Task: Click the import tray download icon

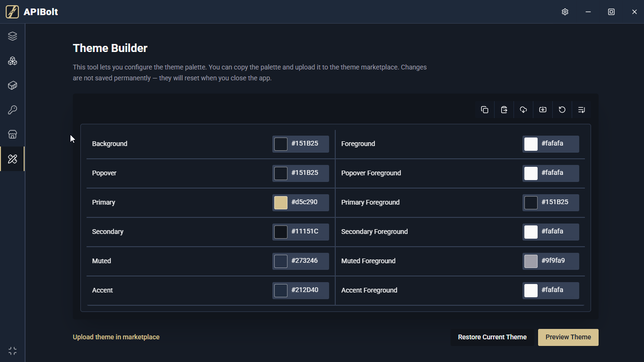Action: pos(543,110)
